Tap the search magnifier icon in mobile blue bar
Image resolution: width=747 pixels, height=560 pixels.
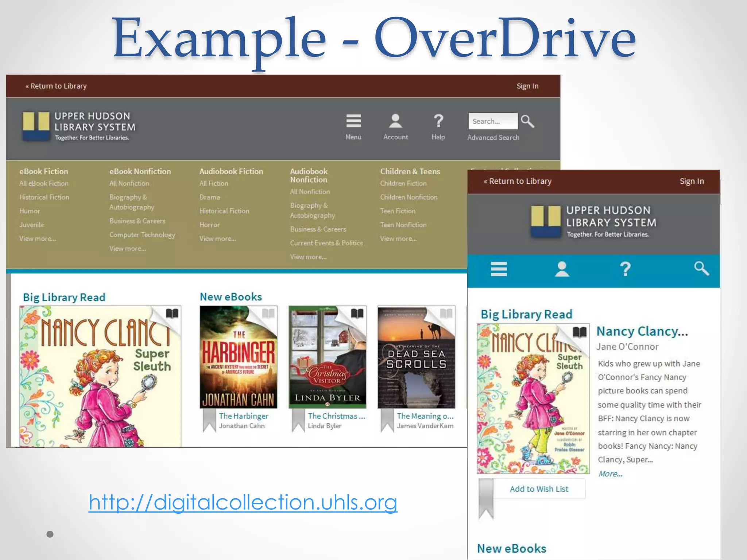pyautogui.click(x=701, y=268)
